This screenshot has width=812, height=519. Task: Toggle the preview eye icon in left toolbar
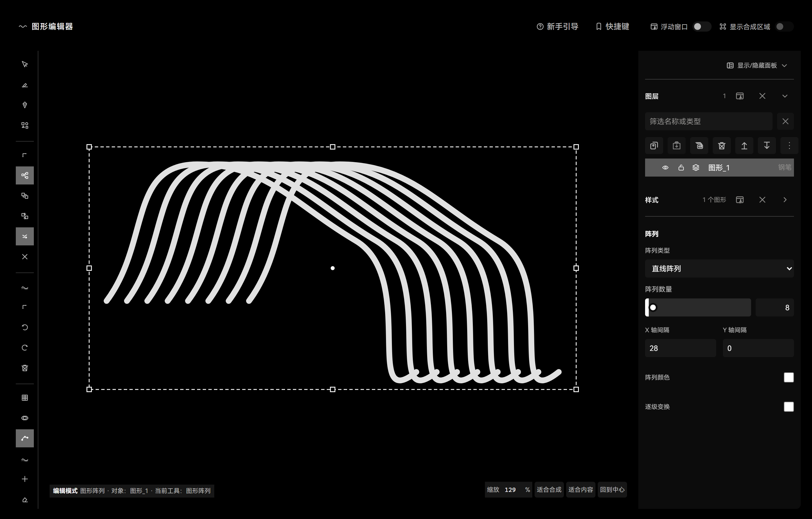(x=25, y=418)
